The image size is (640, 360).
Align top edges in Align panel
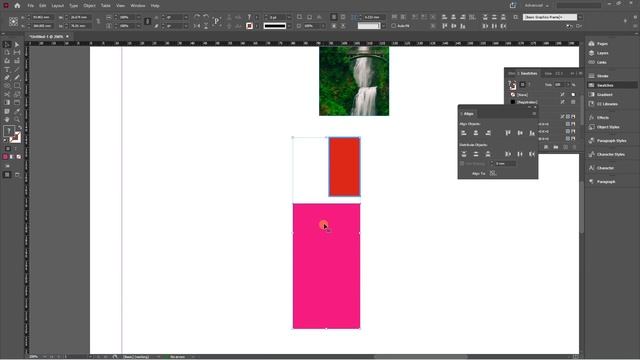click(508, 133)
